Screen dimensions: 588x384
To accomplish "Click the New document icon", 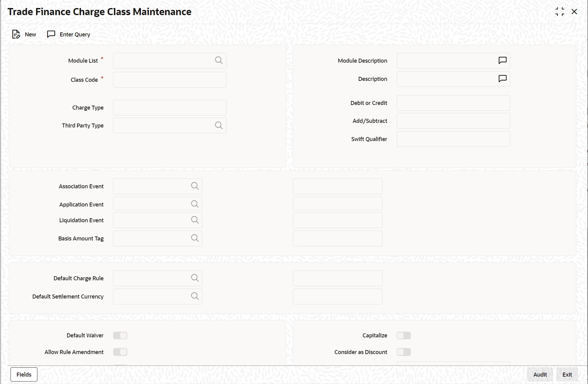I will point(16,34).
